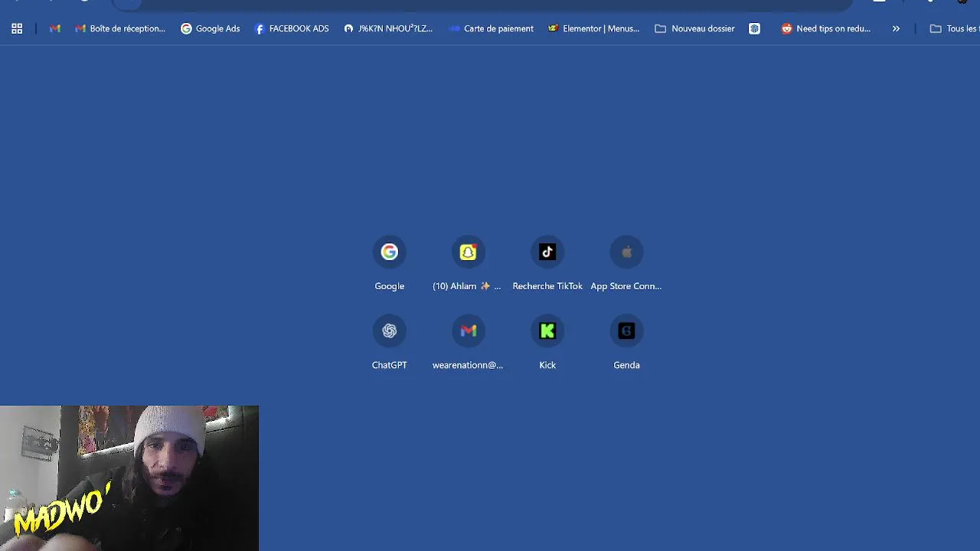980x551 pixels.
Task: Open the J%K?N NHOU bookmark
Action: click(388, 28)
